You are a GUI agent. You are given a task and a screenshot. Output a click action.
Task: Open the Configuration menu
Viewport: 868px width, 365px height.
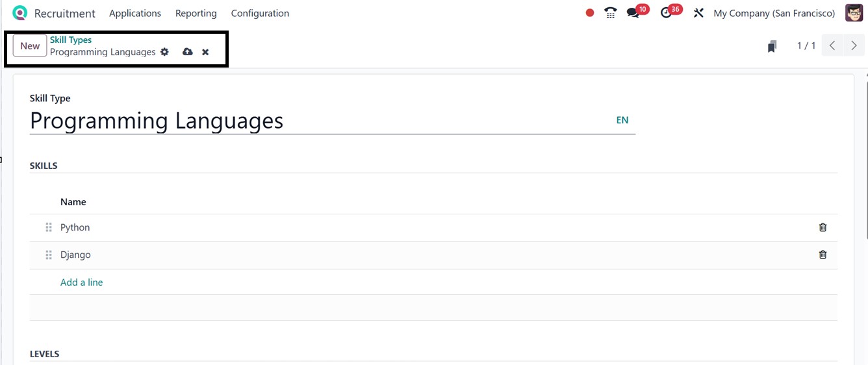coord(260,13)
